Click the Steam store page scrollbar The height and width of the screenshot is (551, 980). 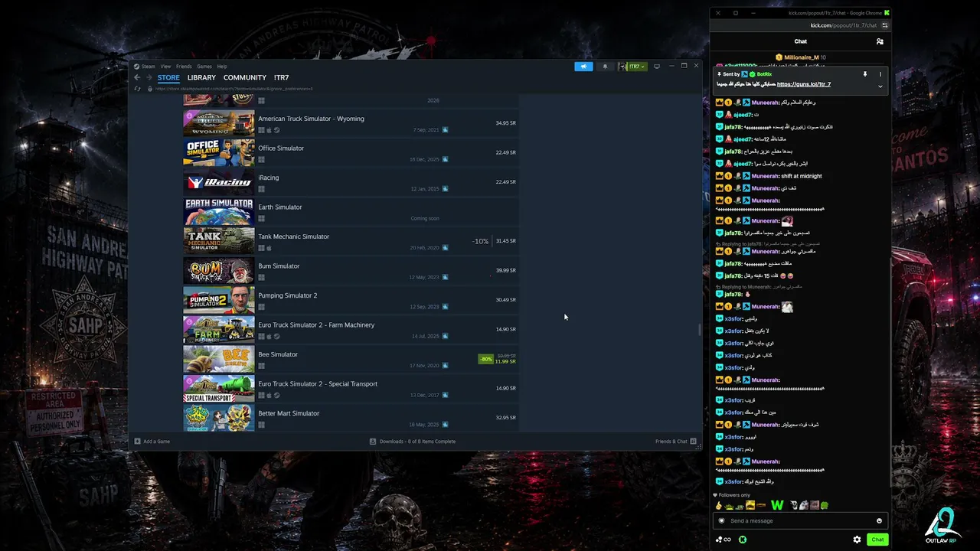click(x=699, y=329)
